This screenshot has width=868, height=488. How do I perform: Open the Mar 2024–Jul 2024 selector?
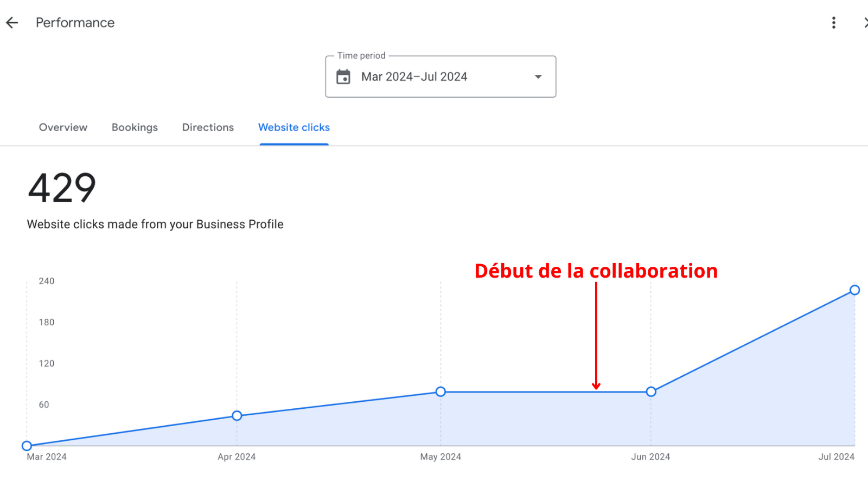coord(414,77)
